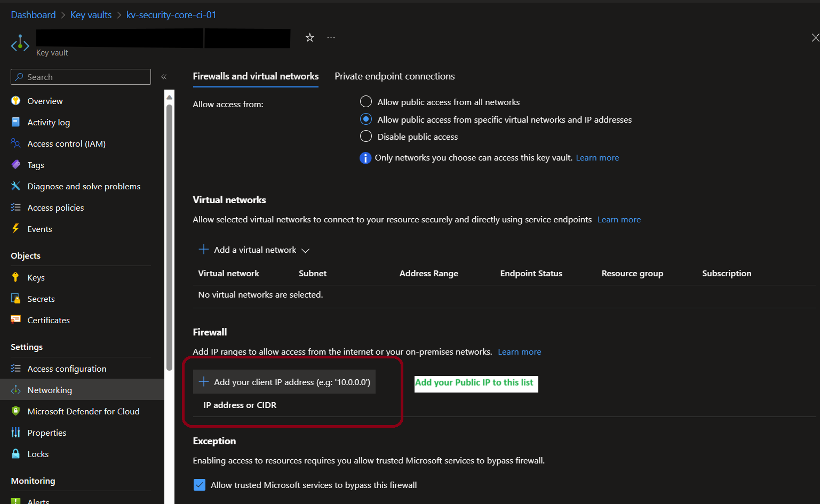This screenshot has width=820, height=504.
Task: Click the Properties sliders icon
Action: (16, 433)
